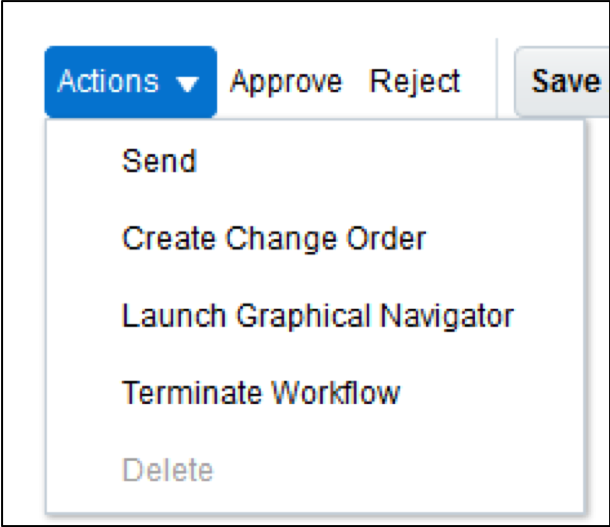Select Send from the Actions menu

tap(159, 161)
